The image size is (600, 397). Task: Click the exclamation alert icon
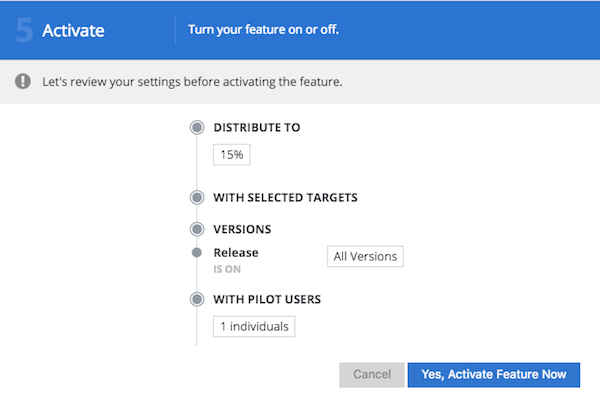click(23, 81)
